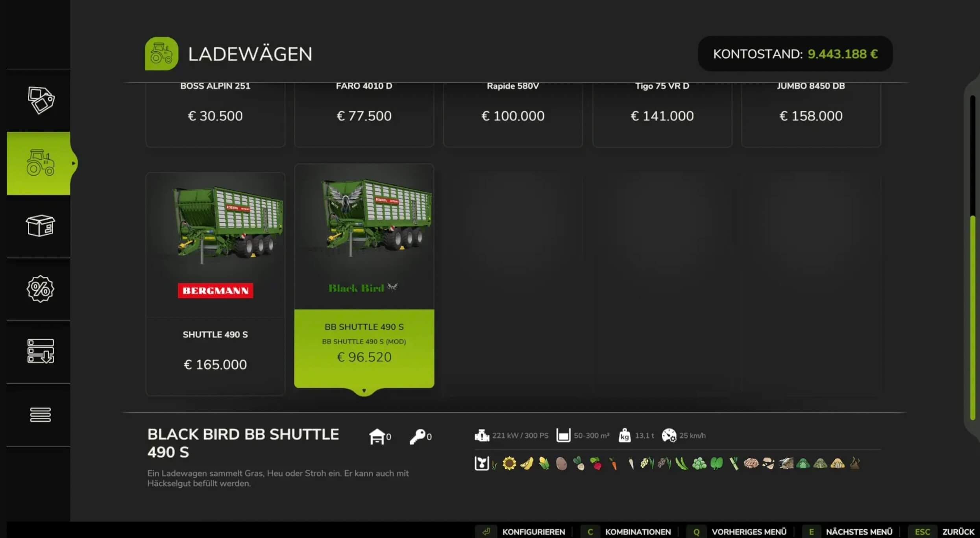Open the package objects sidebar category

(40, 226)
